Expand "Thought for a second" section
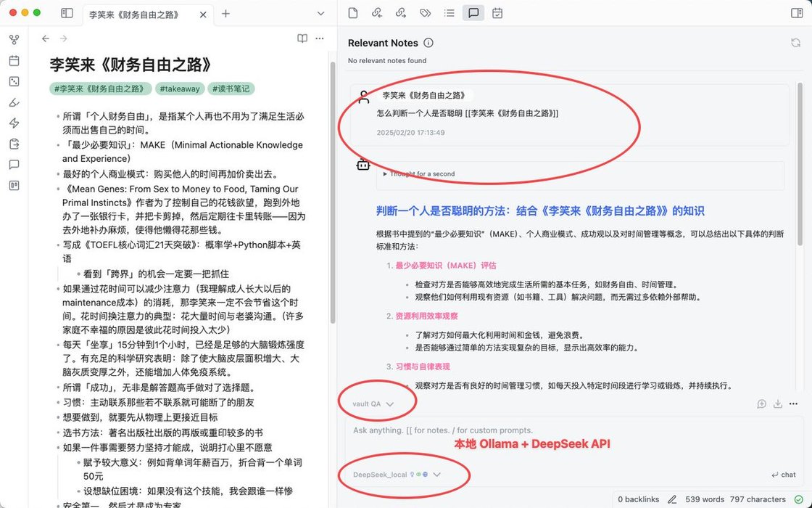 tap(419, 174)
